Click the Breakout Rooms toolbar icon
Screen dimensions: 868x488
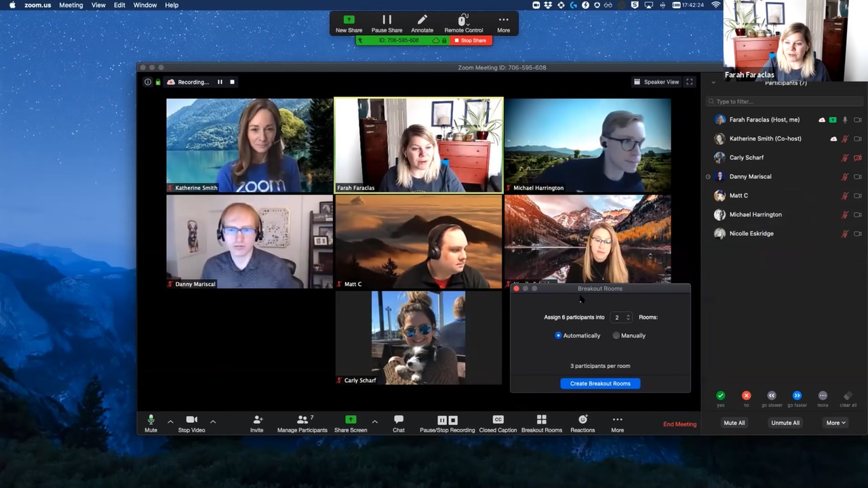(x=541, y=420)
